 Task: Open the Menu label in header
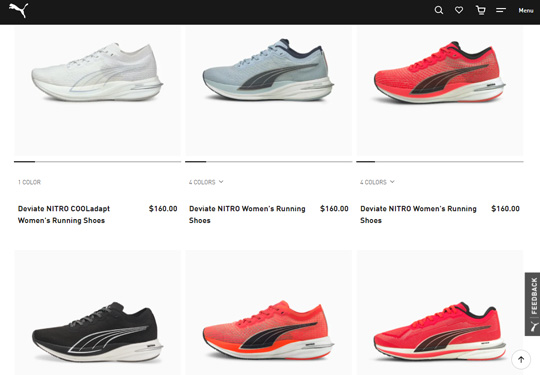click(x=526, y=11)
